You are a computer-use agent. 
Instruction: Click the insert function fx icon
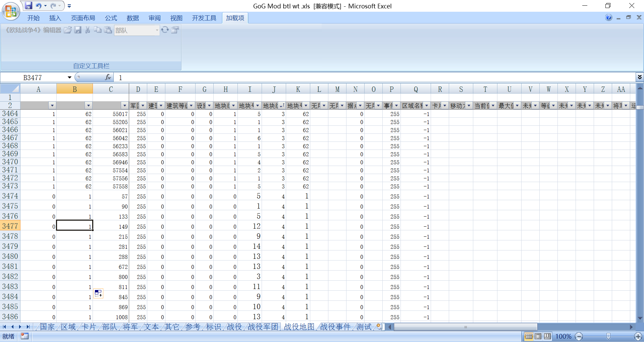coord(108,77)
